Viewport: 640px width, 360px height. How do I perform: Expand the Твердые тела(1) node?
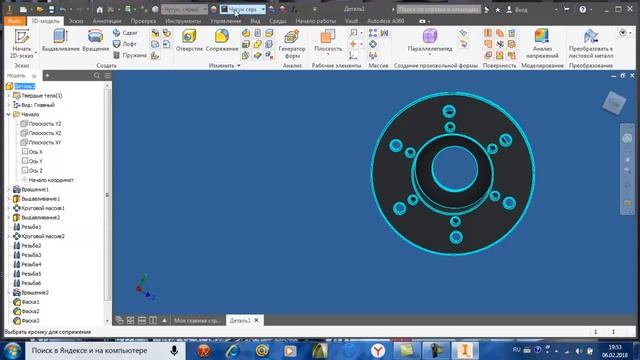point(9,96)
